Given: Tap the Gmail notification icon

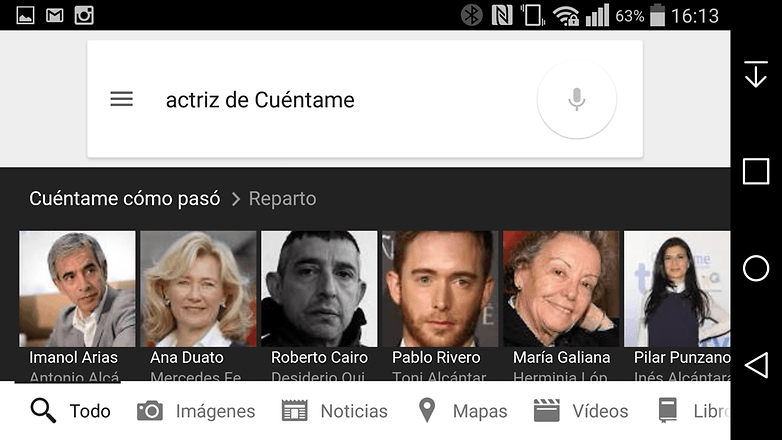Looking at the screenshot, I should coord(54,15).
